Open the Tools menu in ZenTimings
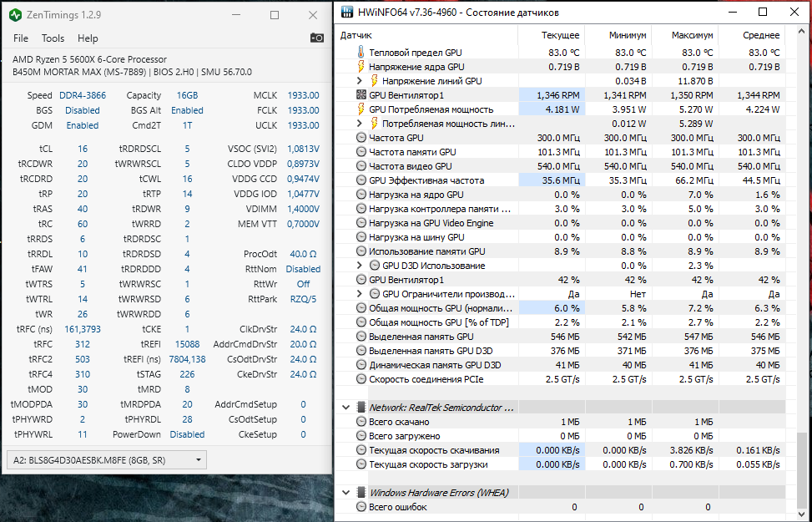The width and height of the screenshot is (812, 522). point(53,38)
